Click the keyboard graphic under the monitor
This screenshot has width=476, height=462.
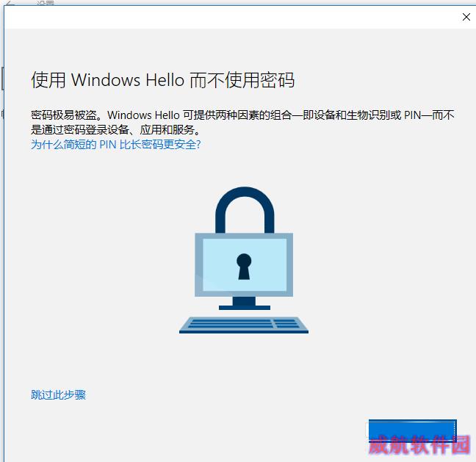244,325
